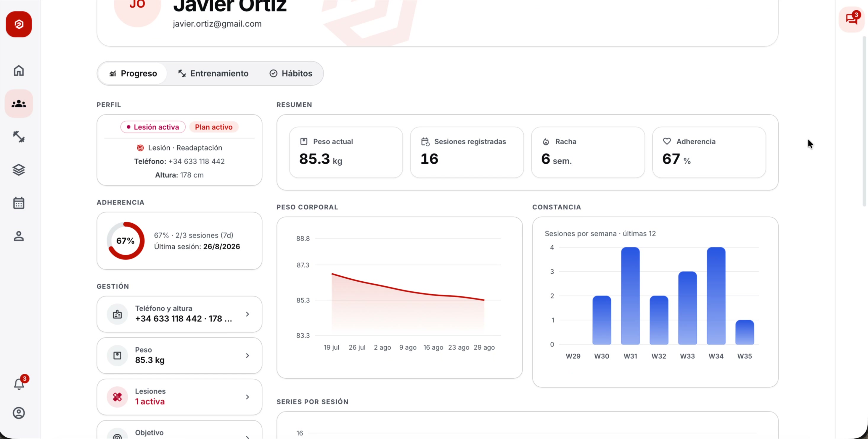Click the Plan activo badge
The image size is (868, 439).
[x=214, y=127]
